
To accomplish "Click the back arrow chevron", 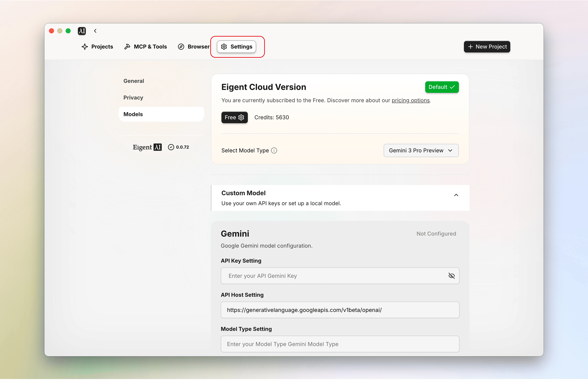I will pos(95,31).
